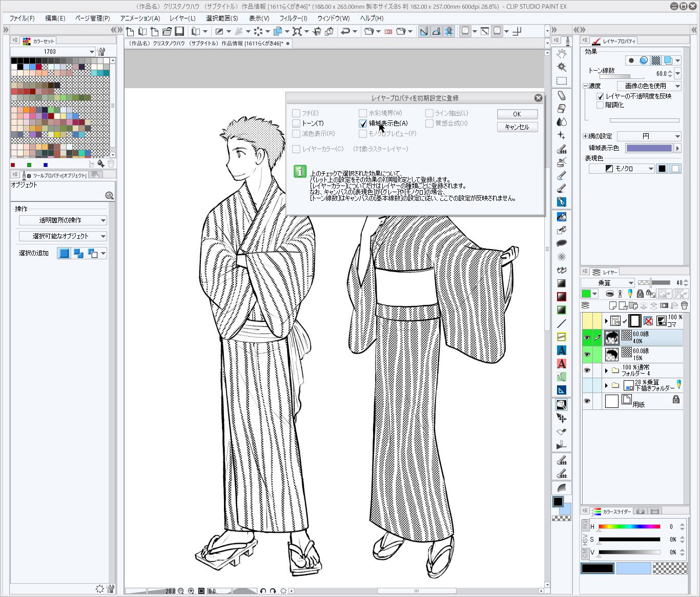Screen dimensions: 700x597
Task: Open the ファイル(F) menu
Action: tap(22, 18)
